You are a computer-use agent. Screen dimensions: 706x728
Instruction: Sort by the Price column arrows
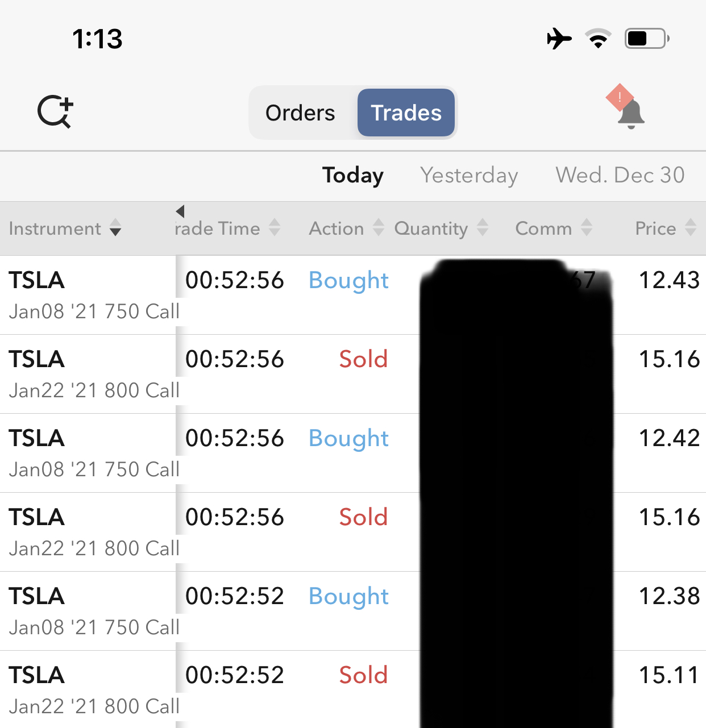[x=691, y=228]
